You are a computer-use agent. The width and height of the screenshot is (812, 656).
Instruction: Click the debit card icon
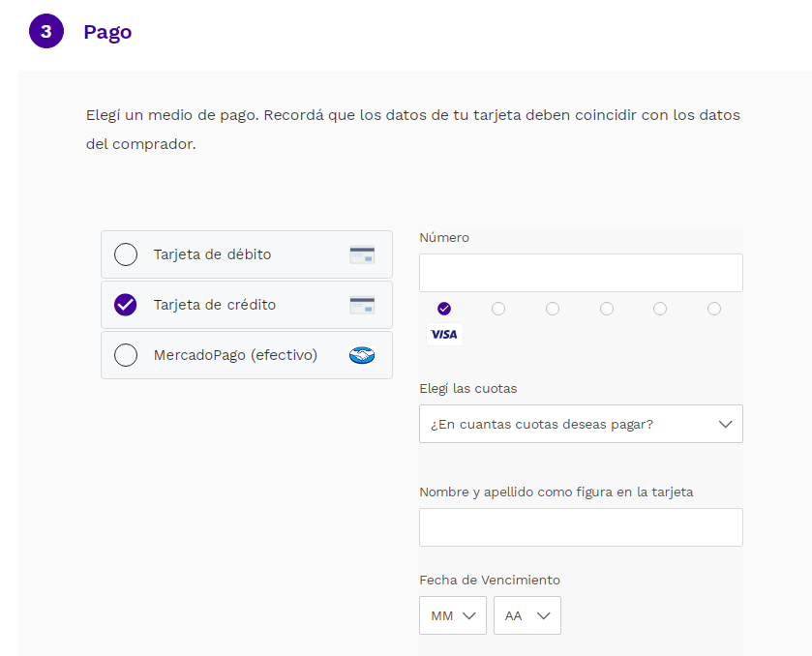pos(362,255)
